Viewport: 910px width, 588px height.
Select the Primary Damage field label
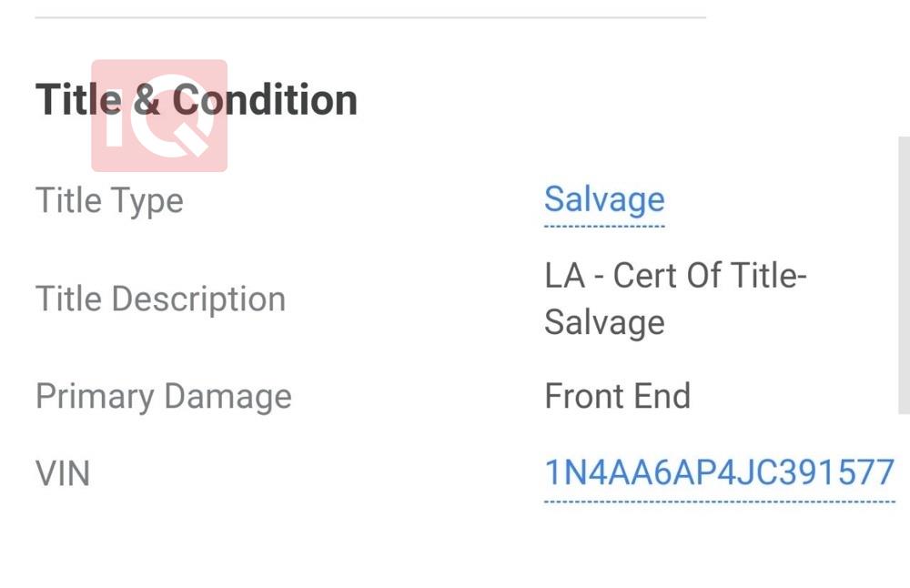(x=164, y=397)
